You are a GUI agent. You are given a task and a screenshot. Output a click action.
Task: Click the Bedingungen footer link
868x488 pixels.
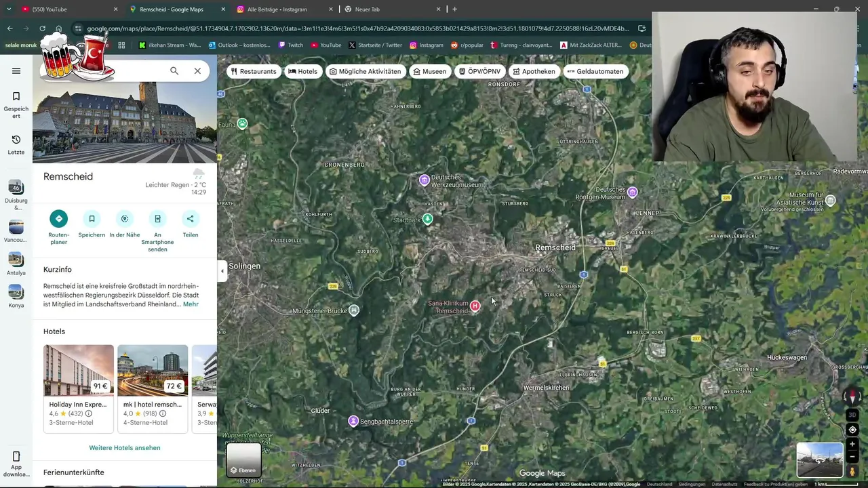pos(692,484)
